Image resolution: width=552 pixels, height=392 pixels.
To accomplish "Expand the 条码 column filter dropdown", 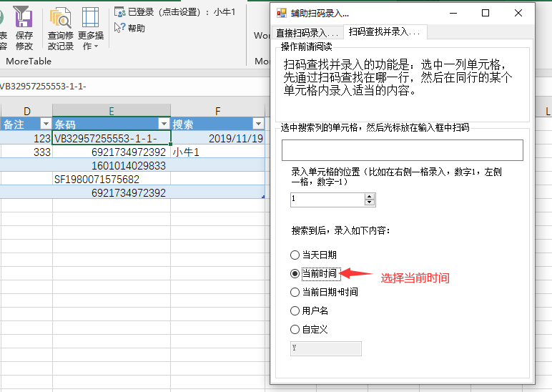I will (x=164, y=124).
